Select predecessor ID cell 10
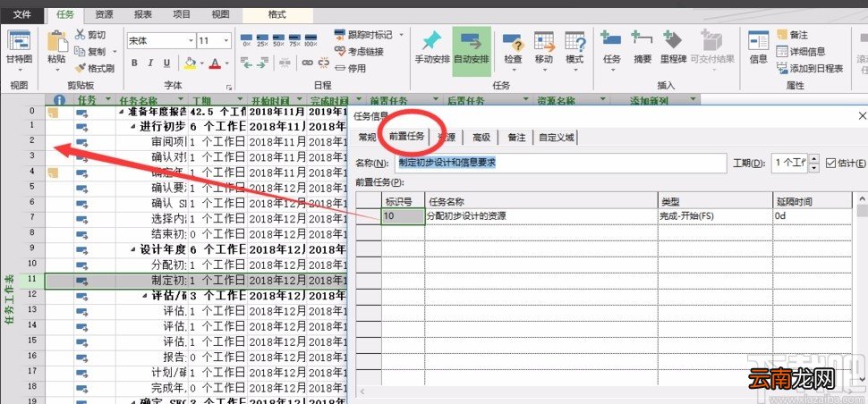 click(404, 216)
